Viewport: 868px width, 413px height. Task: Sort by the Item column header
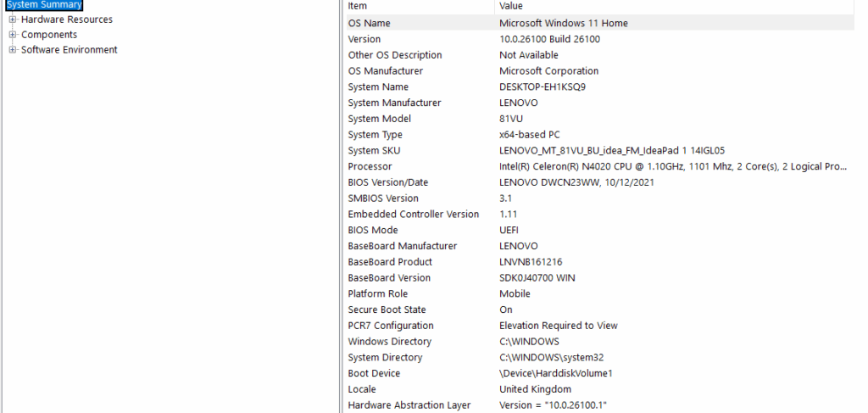(419, 6)
